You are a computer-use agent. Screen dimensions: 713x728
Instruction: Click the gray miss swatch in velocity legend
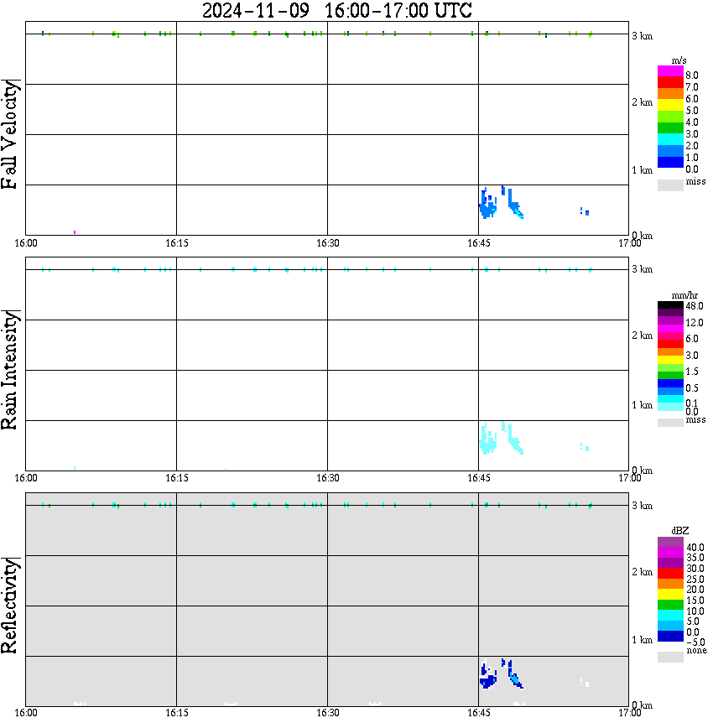pos(670,185)
